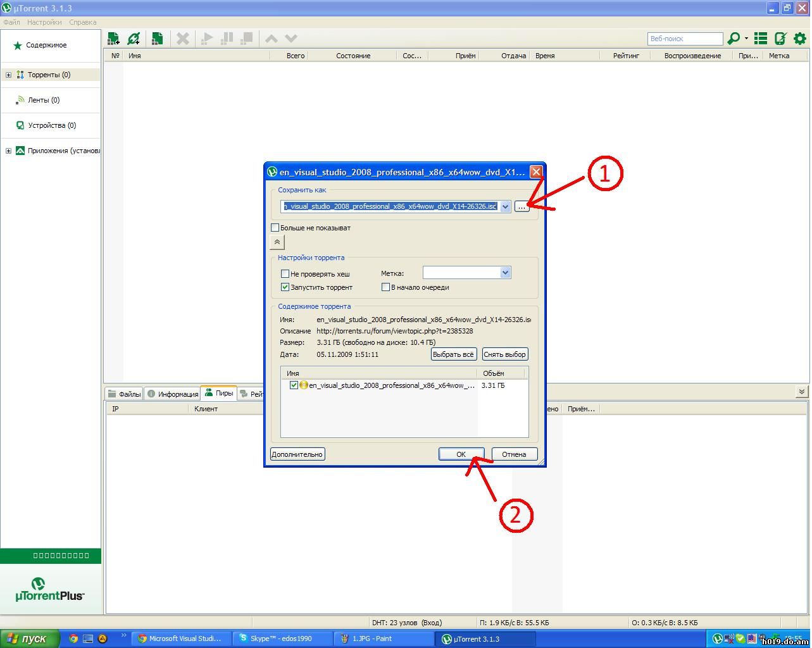Viewport: 812px width, 648px height.
Task: Uncheck the en_visual_studio file checkbox in list
Action: (x=294, y=385)
